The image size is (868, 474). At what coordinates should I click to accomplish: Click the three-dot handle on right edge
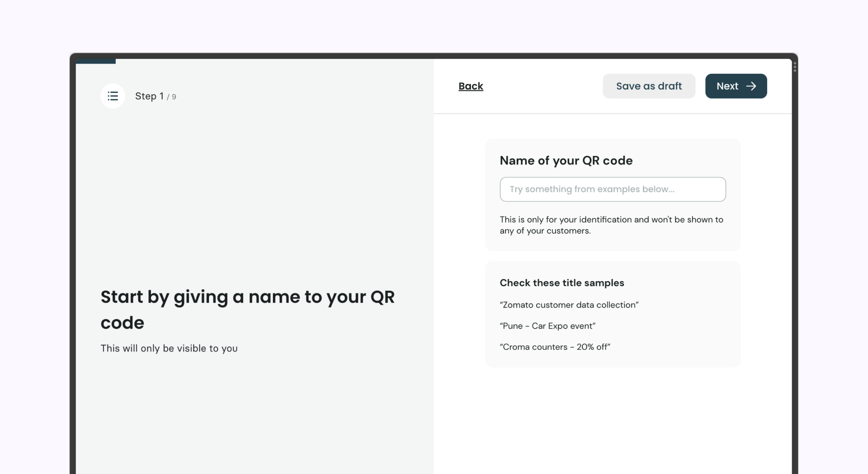click(795, 67)
